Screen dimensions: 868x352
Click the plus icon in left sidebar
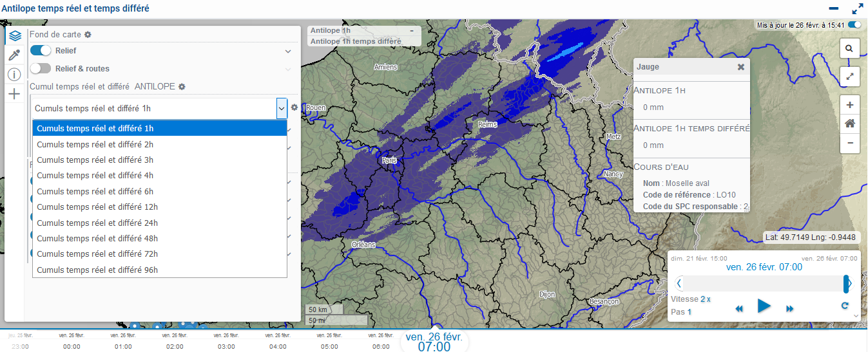pos(15,94)
